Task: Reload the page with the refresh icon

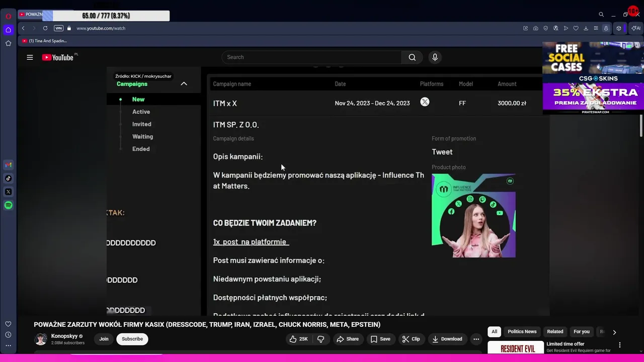Action: click(x=45, y=28)
